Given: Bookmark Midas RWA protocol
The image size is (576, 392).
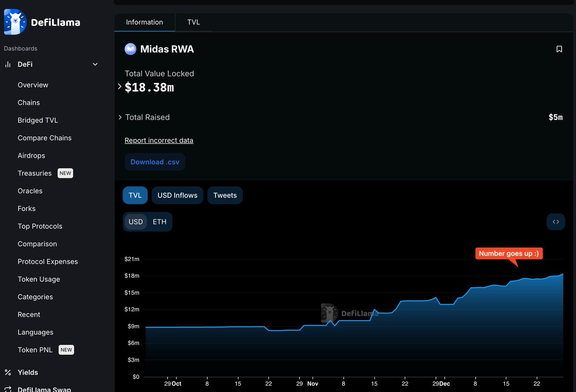Looking at the screenshot, I should (x=559, y=49).
